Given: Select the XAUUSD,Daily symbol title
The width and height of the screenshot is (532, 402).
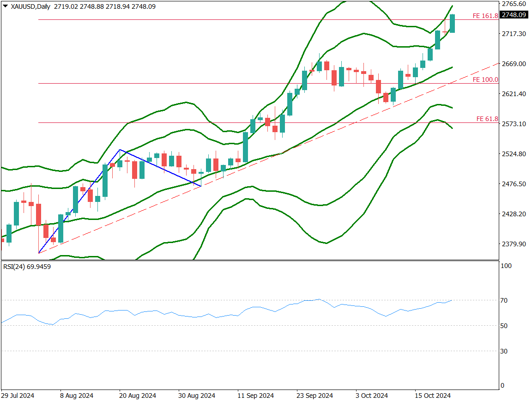Looking at the screenshot, I should point(30,7).
